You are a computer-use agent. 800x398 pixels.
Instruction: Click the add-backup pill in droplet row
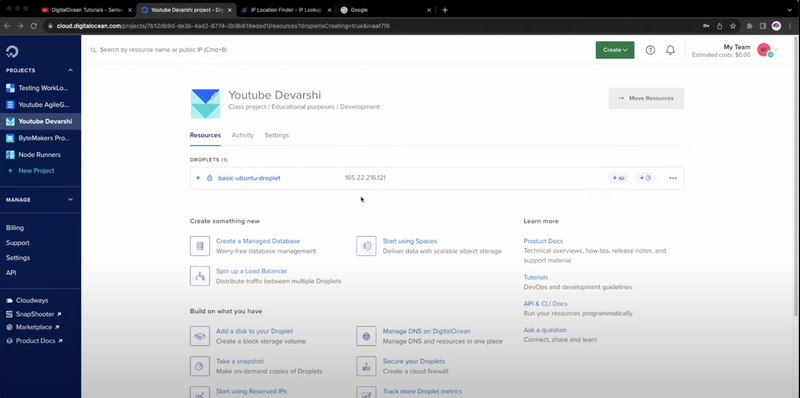point(645,178)
